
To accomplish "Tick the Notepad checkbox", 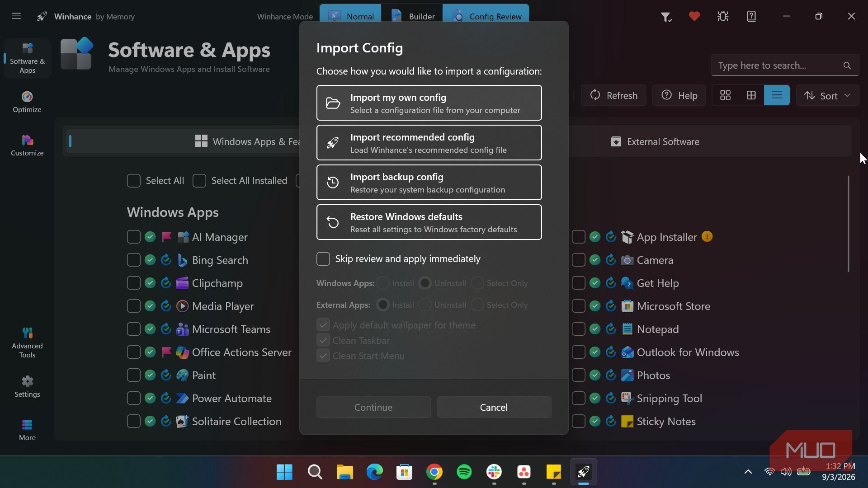I will point(579,329).
